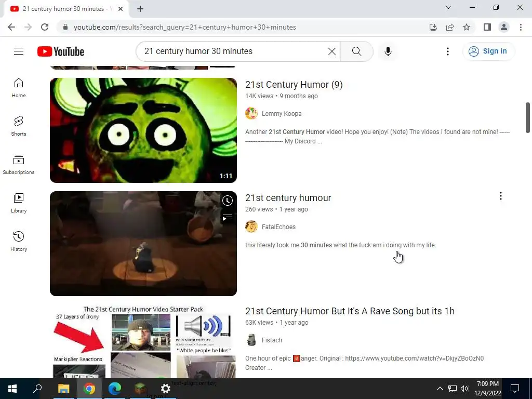
Task: Open the Rave Song but its 1h video
Action: 350,311
